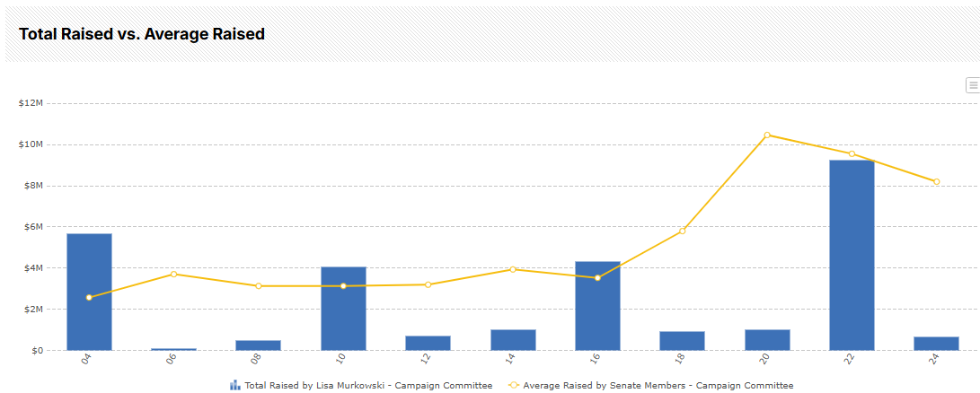Click the blue bar chart legend icon
The height and width of the screenshot is (393, 980).
pos(235,385)
